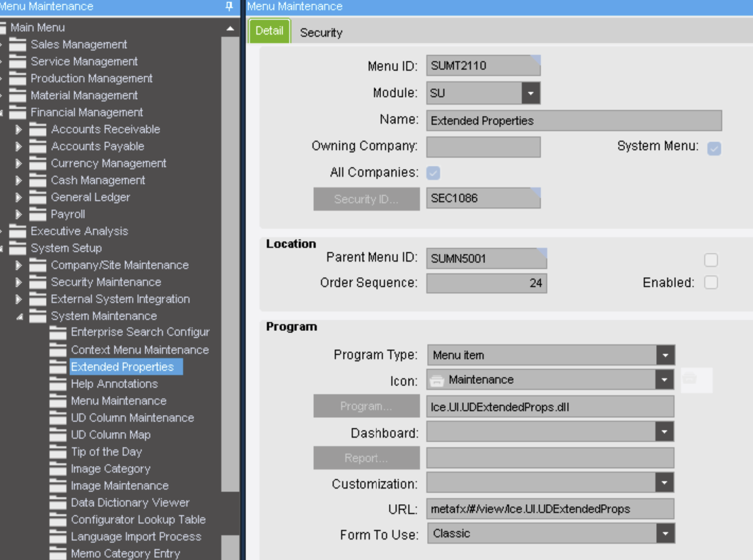Open the Program Type dropdown

[665, 355]
